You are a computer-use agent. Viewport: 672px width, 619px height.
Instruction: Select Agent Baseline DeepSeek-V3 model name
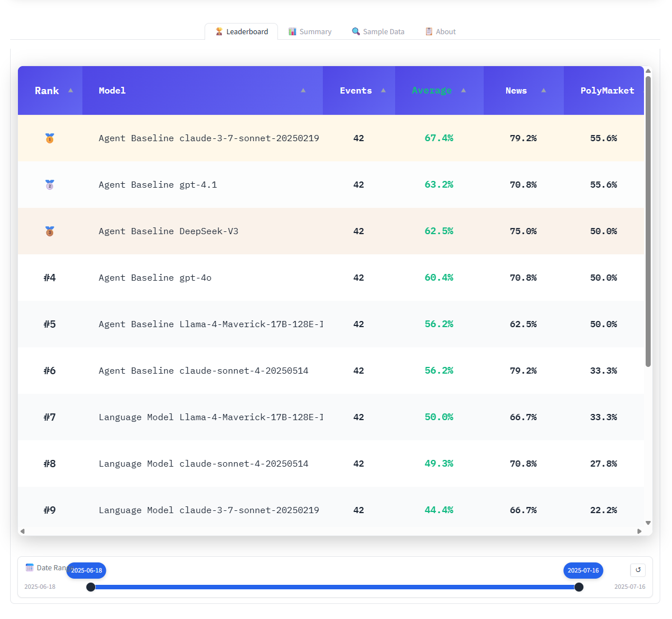[169, 231]
